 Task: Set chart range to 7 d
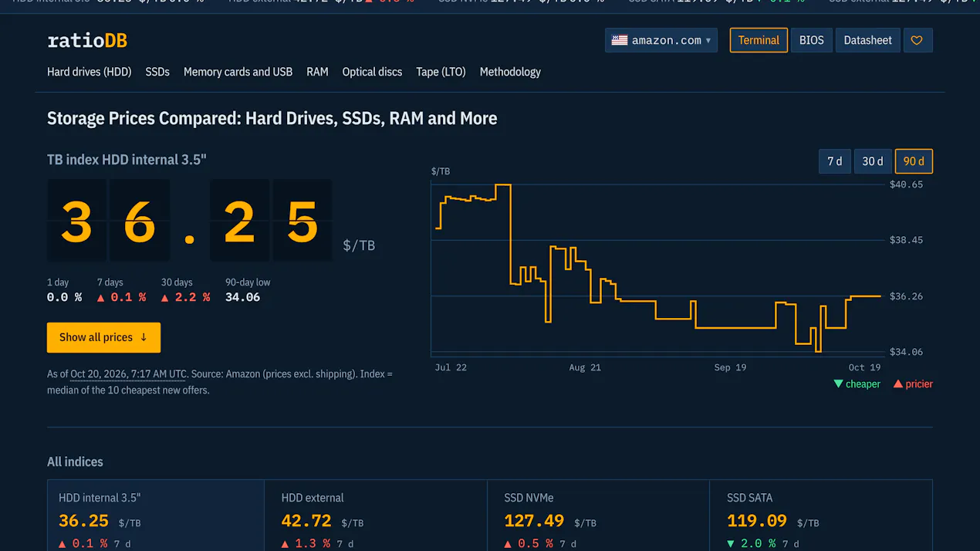[x=834, y=161]
